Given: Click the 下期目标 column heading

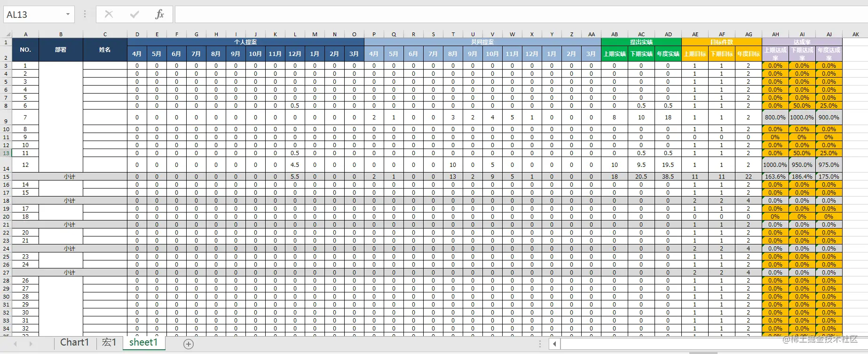Looking at the screenshot, I should (722, 54).
